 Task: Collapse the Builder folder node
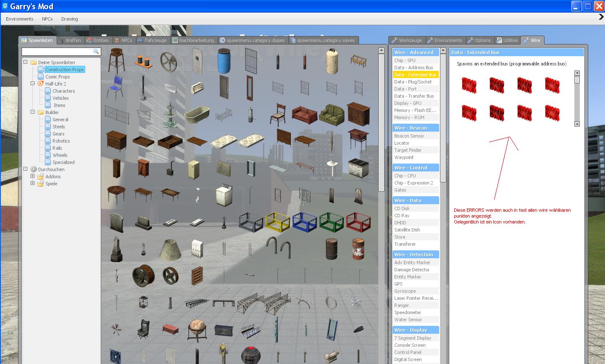tap(33, 112)
